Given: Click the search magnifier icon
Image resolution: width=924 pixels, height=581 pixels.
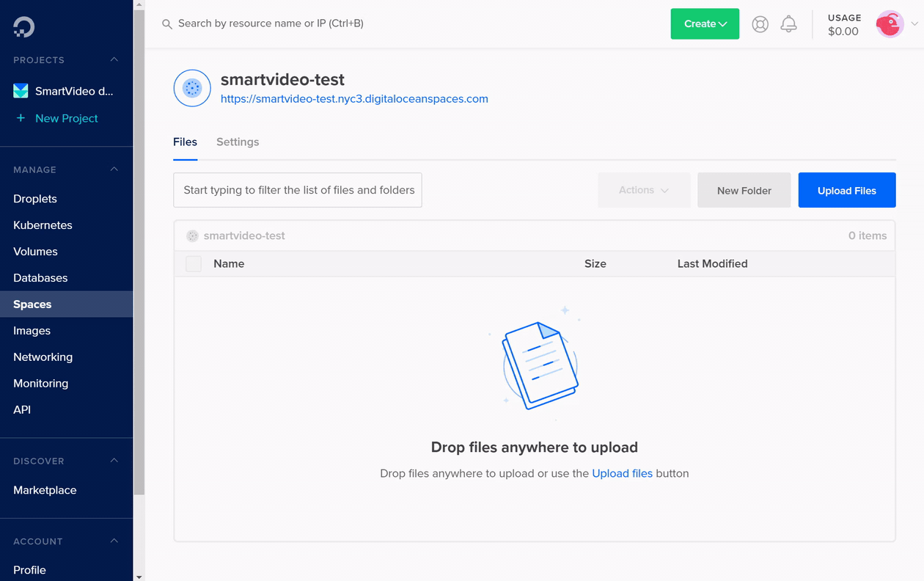Looking at the screenshot, I should pos(167,24).
